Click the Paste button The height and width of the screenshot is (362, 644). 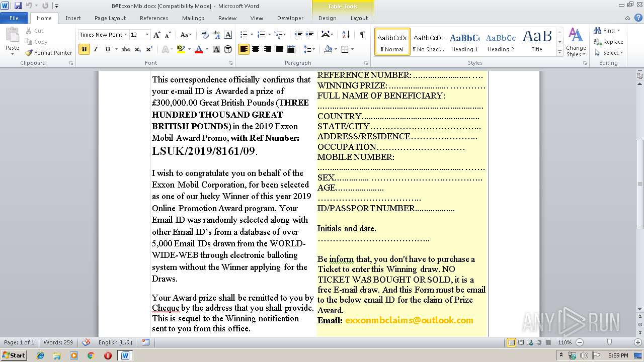tap(12, 40)
